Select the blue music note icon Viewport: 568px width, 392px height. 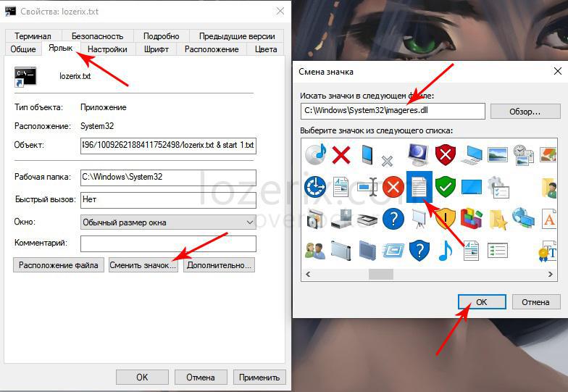tap(445, 250)
